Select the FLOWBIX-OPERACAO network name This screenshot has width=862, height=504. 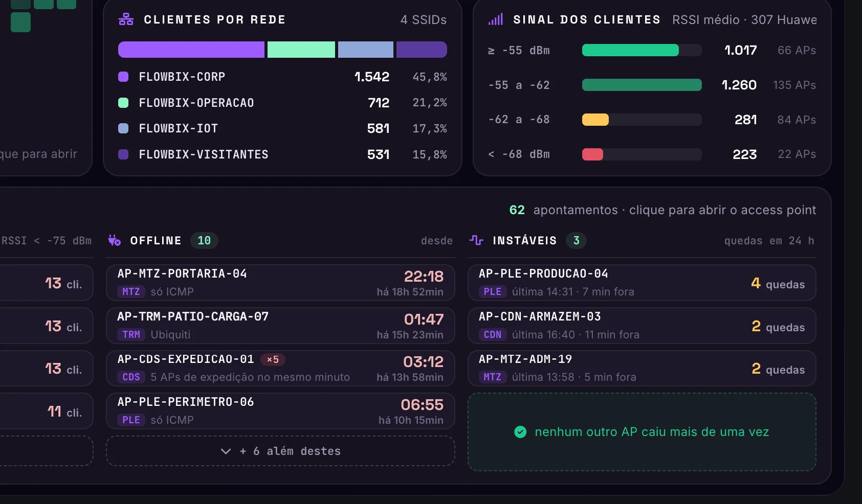coord(196,103)
